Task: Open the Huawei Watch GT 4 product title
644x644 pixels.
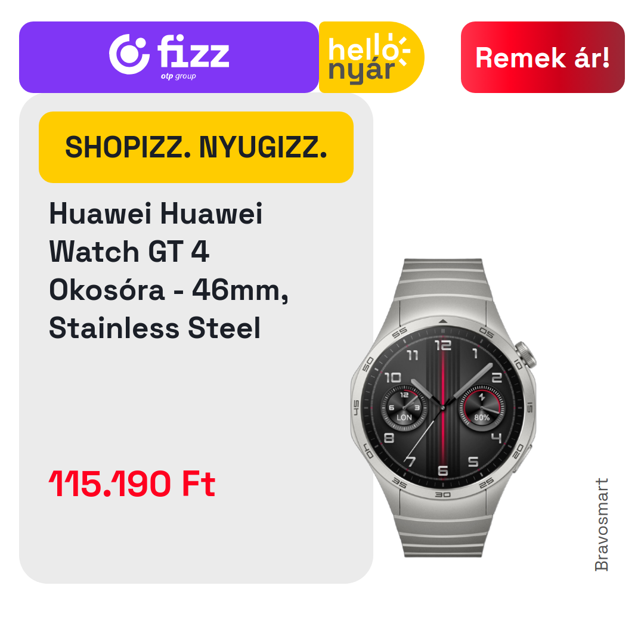Action: 169,271
